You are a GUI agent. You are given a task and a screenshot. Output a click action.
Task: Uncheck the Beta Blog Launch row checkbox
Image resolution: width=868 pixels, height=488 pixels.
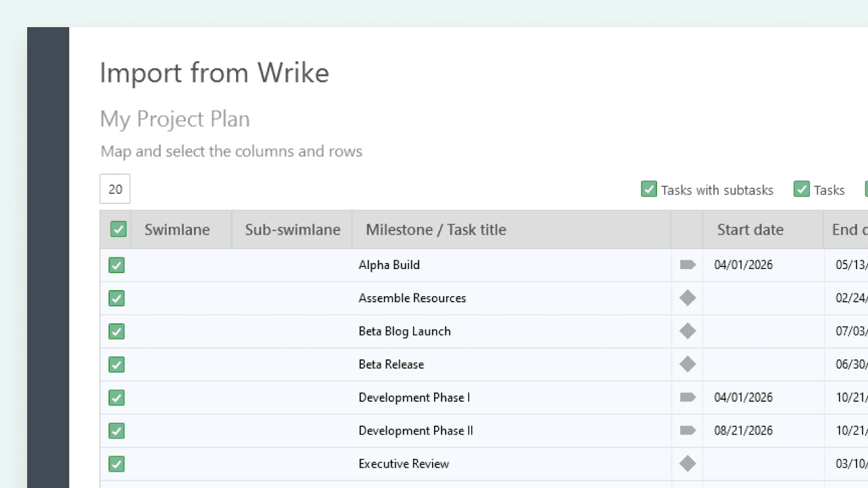[117, 331]
